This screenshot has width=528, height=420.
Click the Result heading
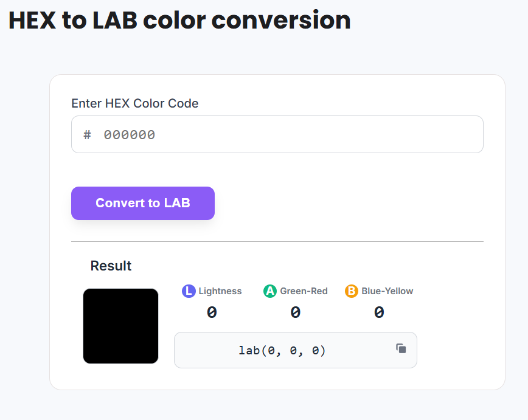111,266
